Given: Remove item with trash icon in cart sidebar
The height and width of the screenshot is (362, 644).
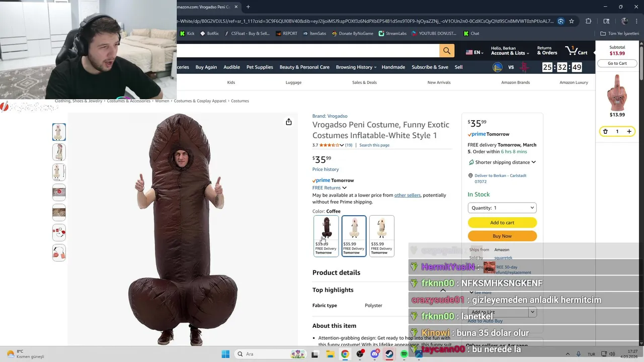Looking at the screenshot, I should (x=605, y=131).
